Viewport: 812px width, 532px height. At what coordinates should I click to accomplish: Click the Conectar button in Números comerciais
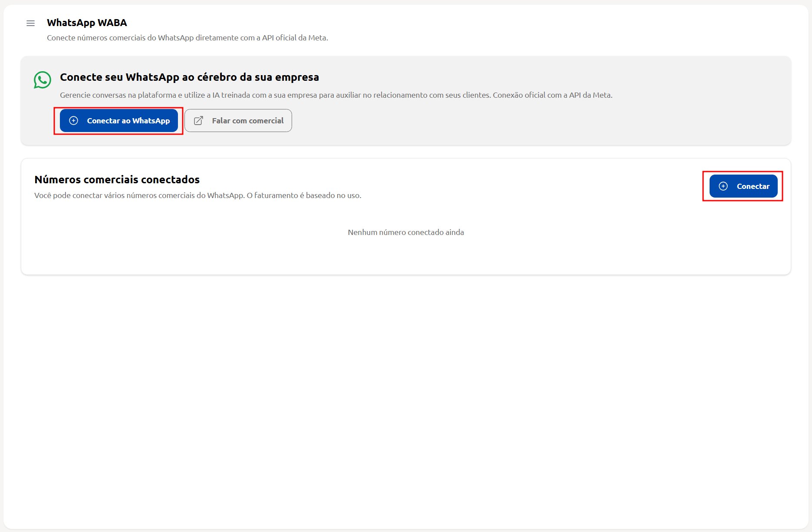tap(743, 186)
